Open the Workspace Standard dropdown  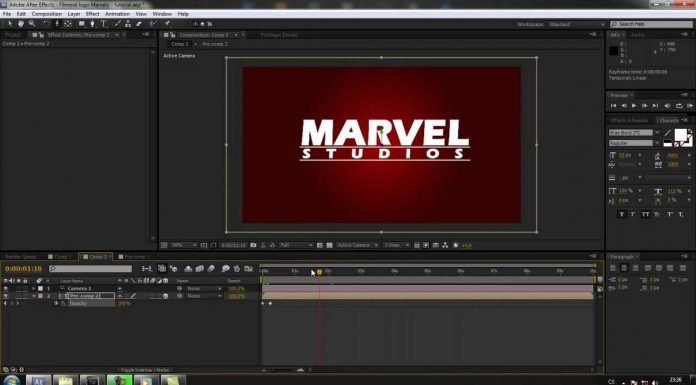pos(576,24)
